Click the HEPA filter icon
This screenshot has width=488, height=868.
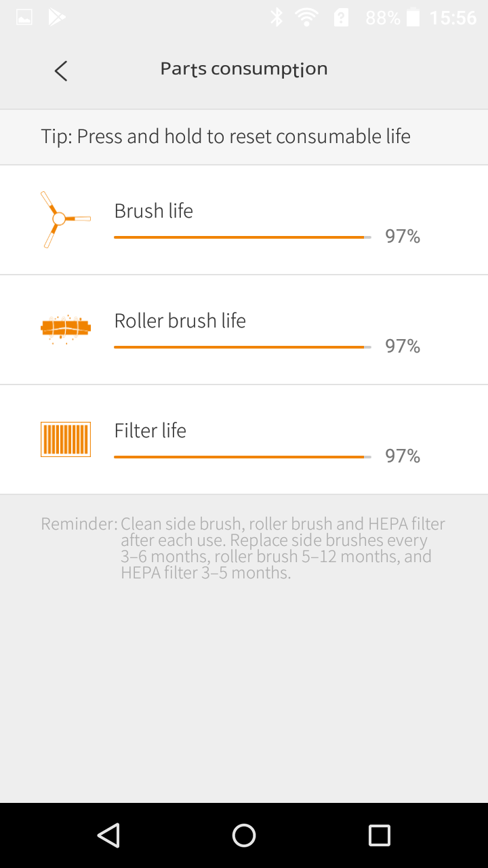point(66,439)
